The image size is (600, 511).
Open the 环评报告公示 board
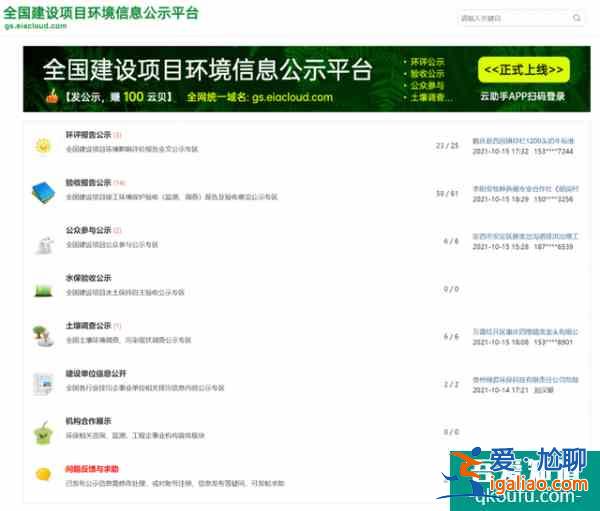pos(88,135)
